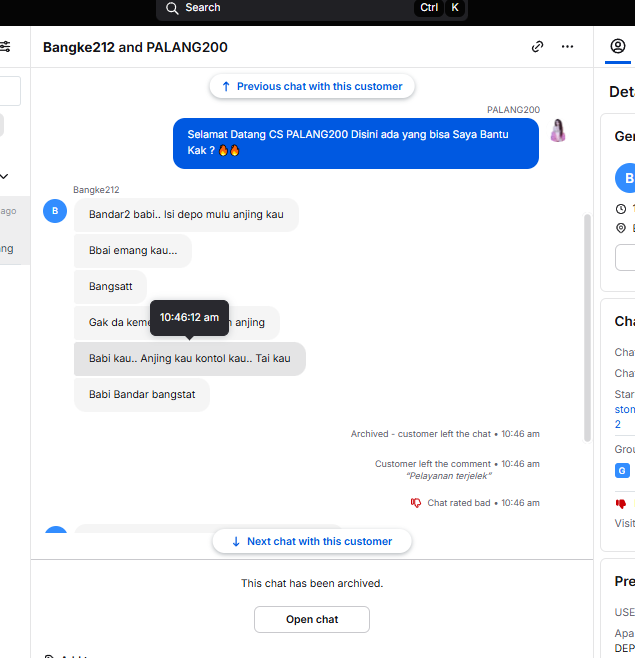Open the three-dots more options menu
The width and height of the screenshot is (635, 658).
click(x=567, y=47)
